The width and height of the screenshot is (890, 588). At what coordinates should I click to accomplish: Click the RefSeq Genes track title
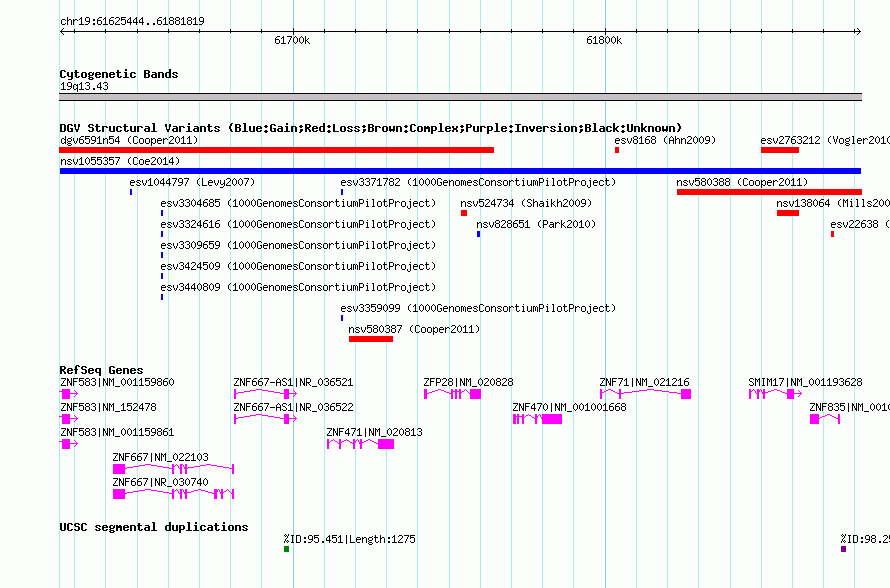(x=102, y=369)
